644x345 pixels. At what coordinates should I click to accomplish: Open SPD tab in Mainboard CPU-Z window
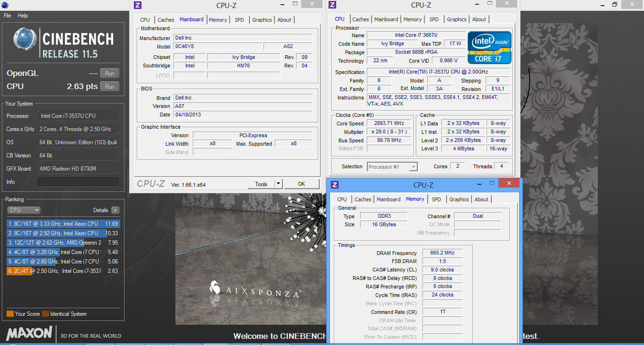click(239, 20)
